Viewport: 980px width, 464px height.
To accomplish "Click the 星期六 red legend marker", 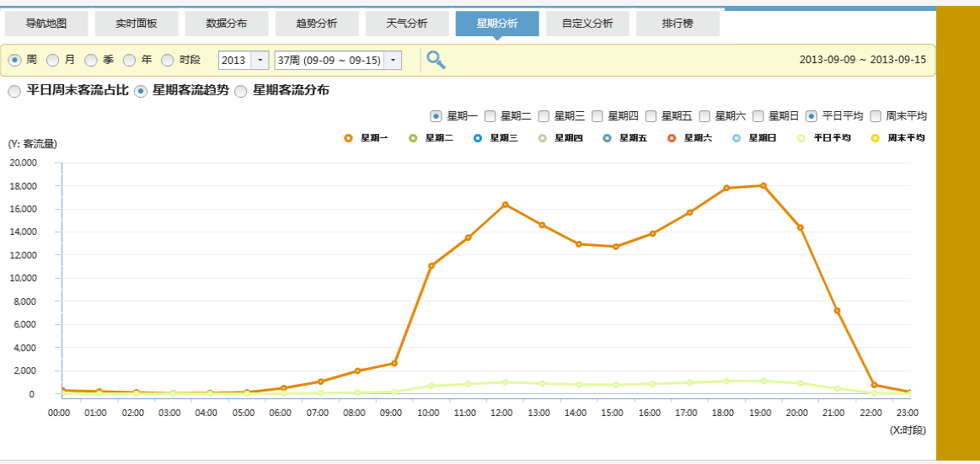I will click(672, 138).
